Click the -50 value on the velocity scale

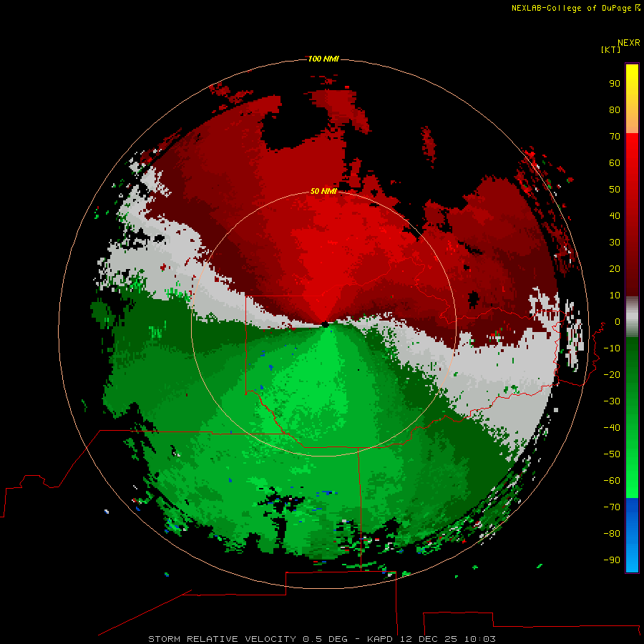pos(612,454)
